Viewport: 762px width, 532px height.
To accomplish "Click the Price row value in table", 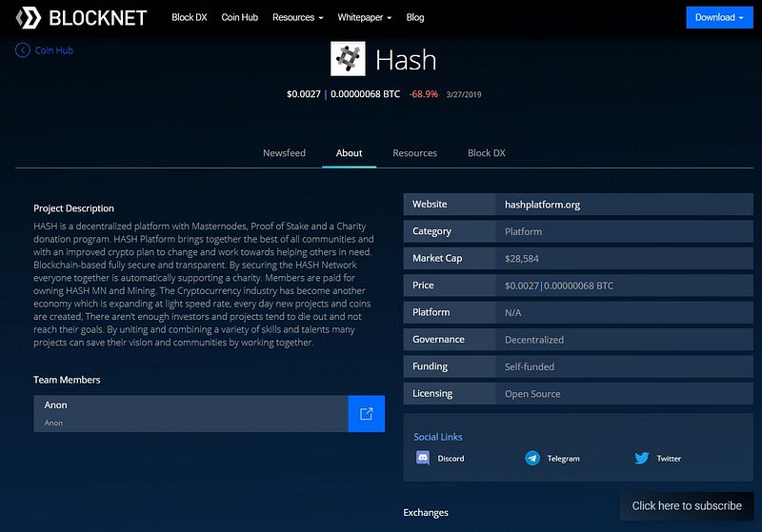I will pos(559,286).
